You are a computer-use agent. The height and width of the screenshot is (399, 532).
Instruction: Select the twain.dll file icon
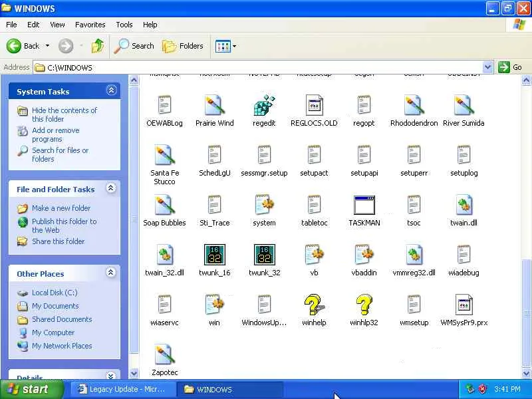[x=464, y=205]
